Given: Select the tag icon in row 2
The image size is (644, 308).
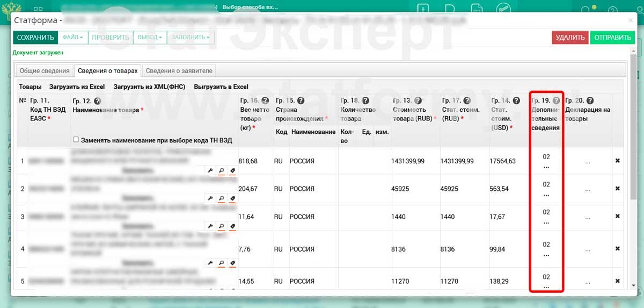Looking at the screenshot, I should click(232, 198).
